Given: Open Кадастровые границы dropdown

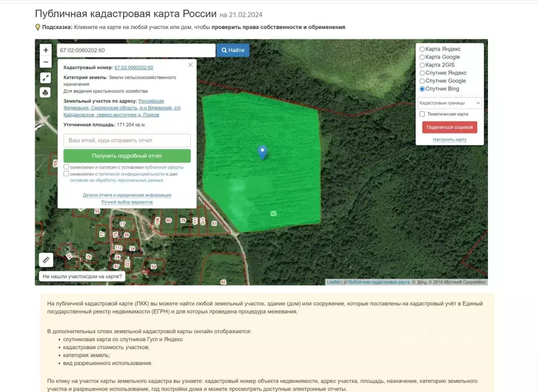Looking at the screenshot, I should pyautogui.click(x=450, y=103).
